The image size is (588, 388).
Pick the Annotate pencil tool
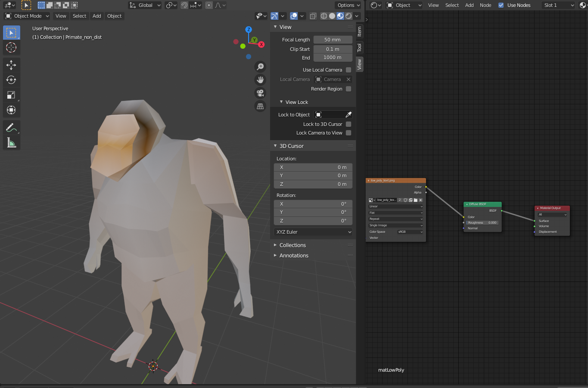coord(11,128)
